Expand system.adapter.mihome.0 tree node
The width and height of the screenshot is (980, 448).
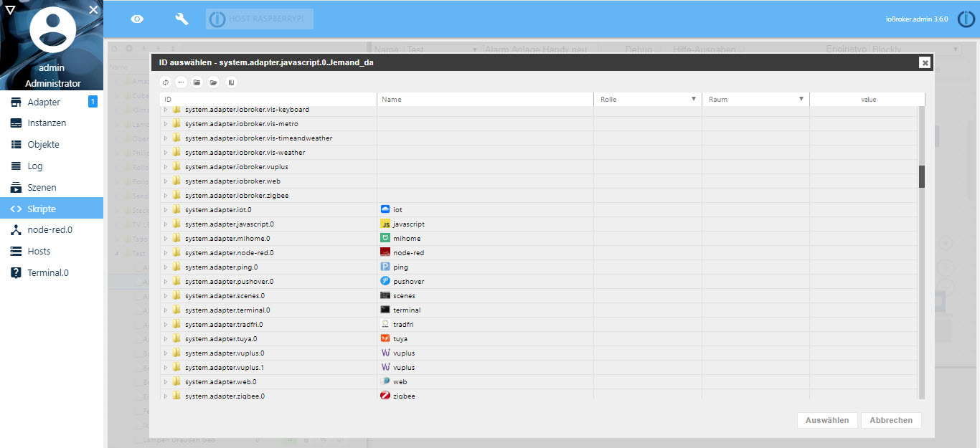tap(166, 239)
